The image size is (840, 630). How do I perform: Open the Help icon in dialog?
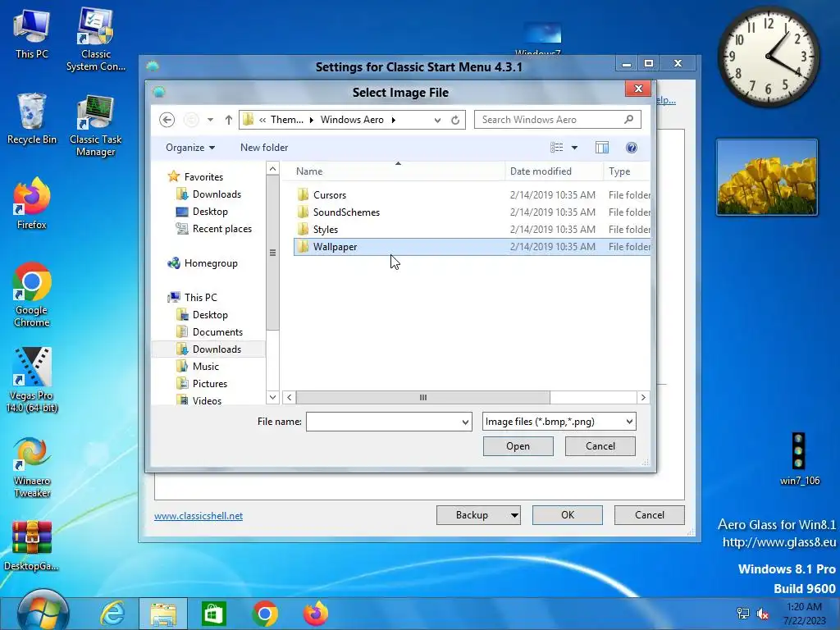click(x=632, y=148)
